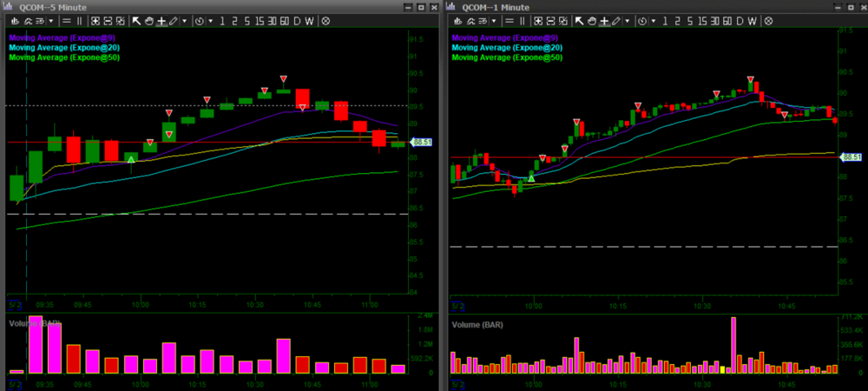
Task: Open the dropdown arrow beside 5 Minute clock icon
Action: [x=210, y=20]
